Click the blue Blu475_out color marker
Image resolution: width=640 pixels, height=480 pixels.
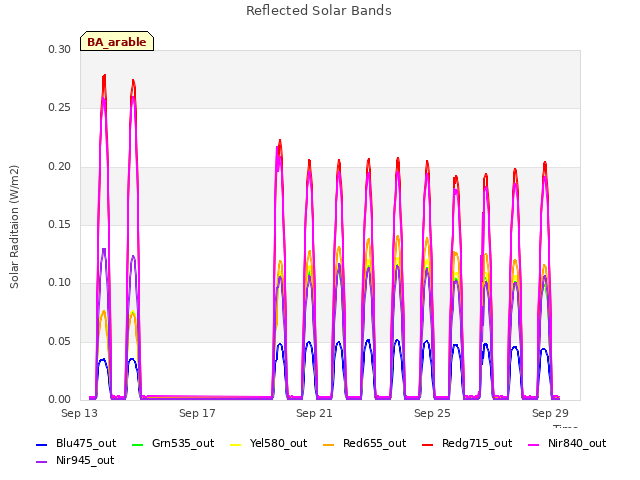(42, 444)
